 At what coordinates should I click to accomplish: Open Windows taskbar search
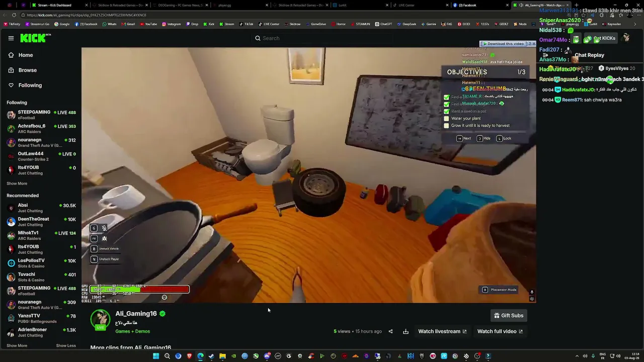click(x=167, y=356)
